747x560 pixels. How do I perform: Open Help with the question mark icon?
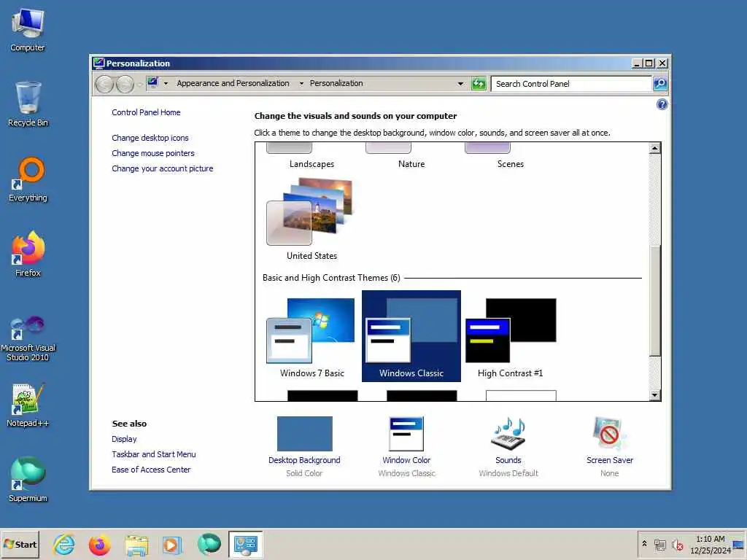(662, 104)
